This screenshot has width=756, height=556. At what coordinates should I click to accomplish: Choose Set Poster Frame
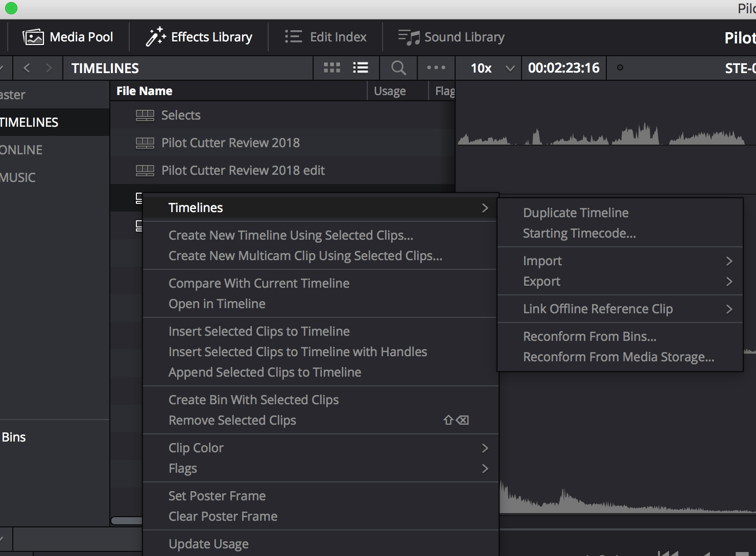point(320,496)
